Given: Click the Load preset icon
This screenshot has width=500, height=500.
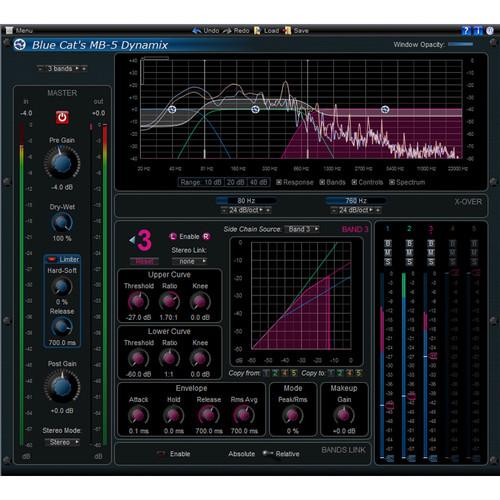Looking at the screenshot, I should [x=257, y=31].
